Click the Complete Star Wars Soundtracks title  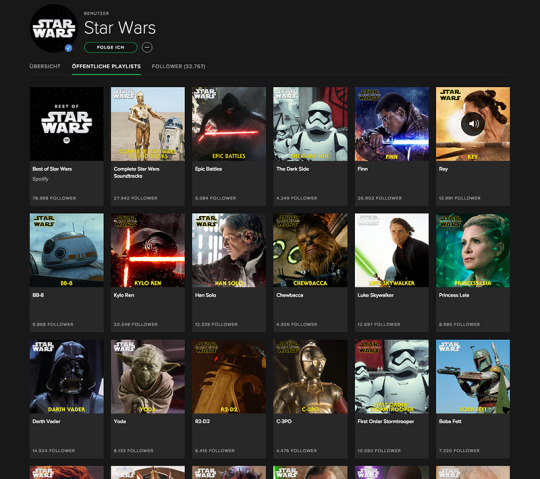click(136, 172)
